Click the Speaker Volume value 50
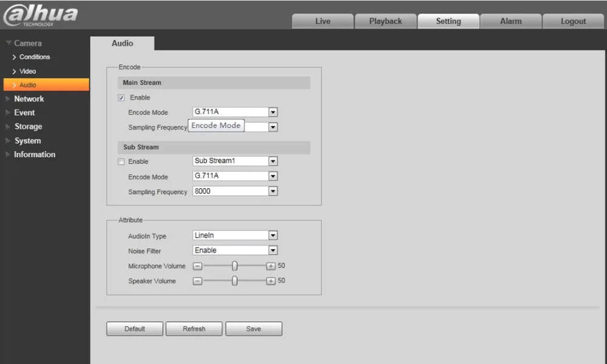Viewport: 607px width, 364px height. (x=282, y=281)
